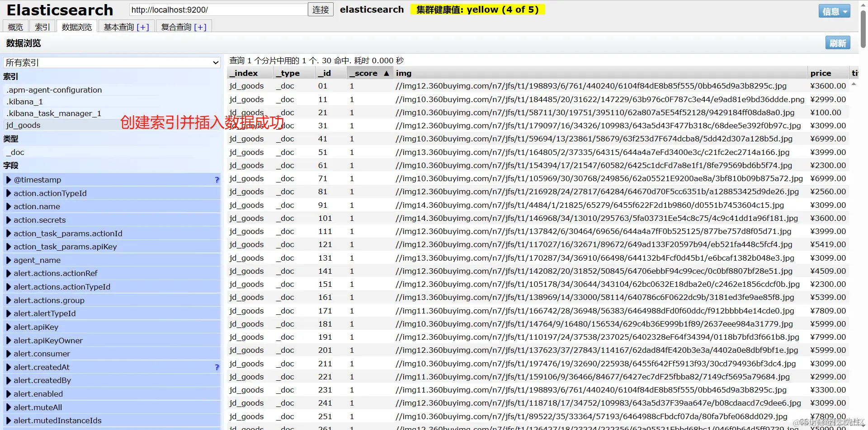Click the page's vertical scrollbar thumb

coord(863,29)
